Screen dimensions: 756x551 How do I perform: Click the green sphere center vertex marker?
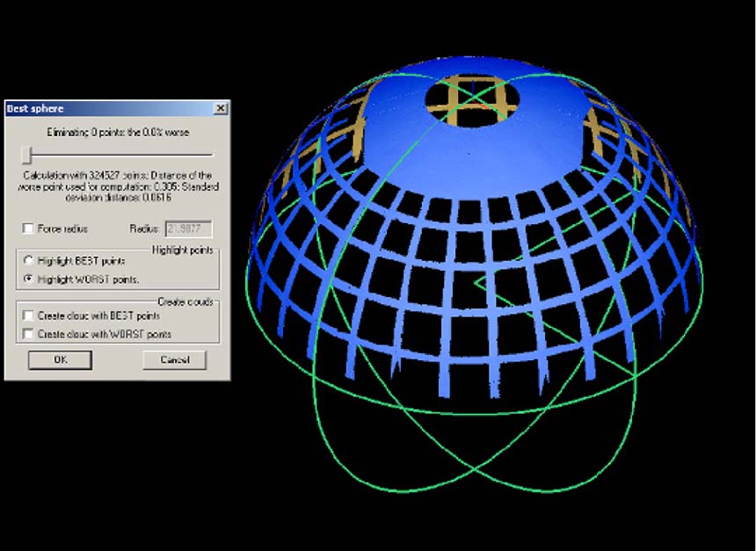click(476, 282)
